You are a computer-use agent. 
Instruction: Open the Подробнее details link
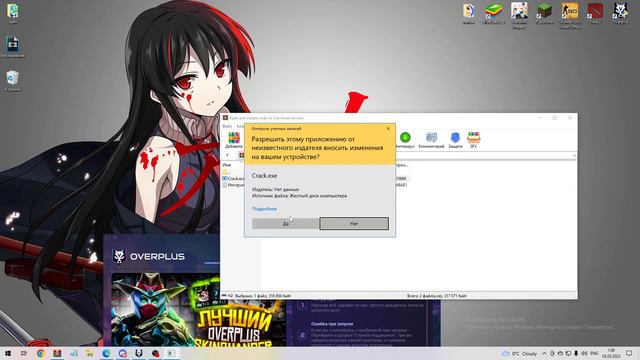[264, 209]
